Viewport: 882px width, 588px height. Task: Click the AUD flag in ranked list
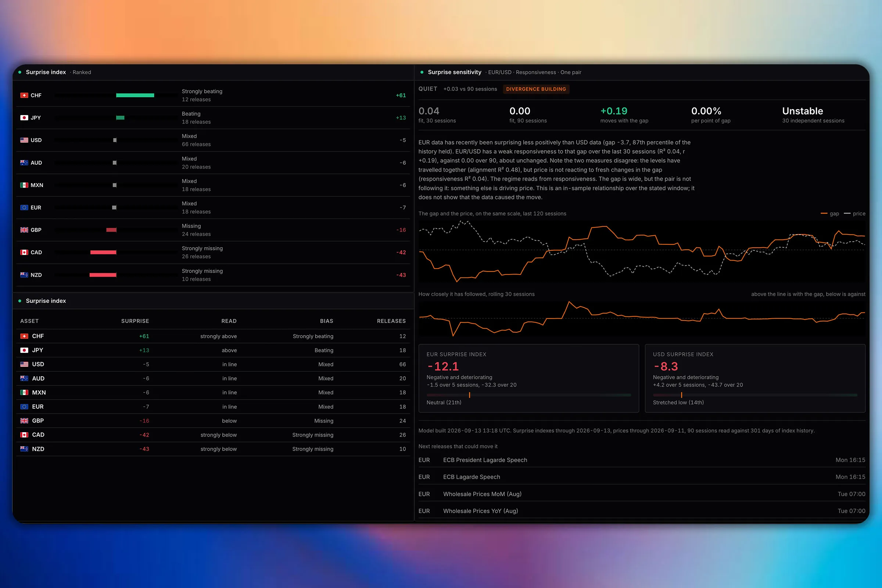[x=24, y=163]
